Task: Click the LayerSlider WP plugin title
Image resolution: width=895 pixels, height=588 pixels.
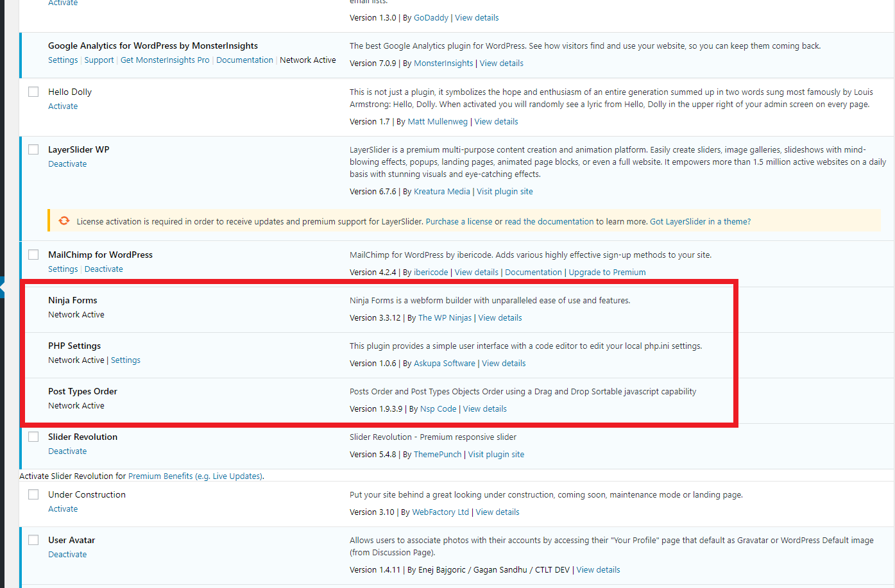Action: [79, 149]
